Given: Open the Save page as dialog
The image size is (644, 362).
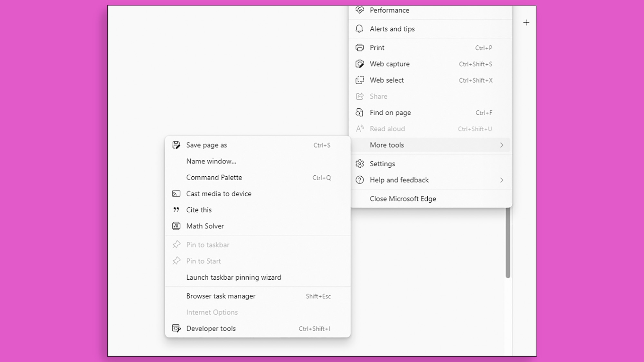Looking at the screenshot, I should (206, 144).
